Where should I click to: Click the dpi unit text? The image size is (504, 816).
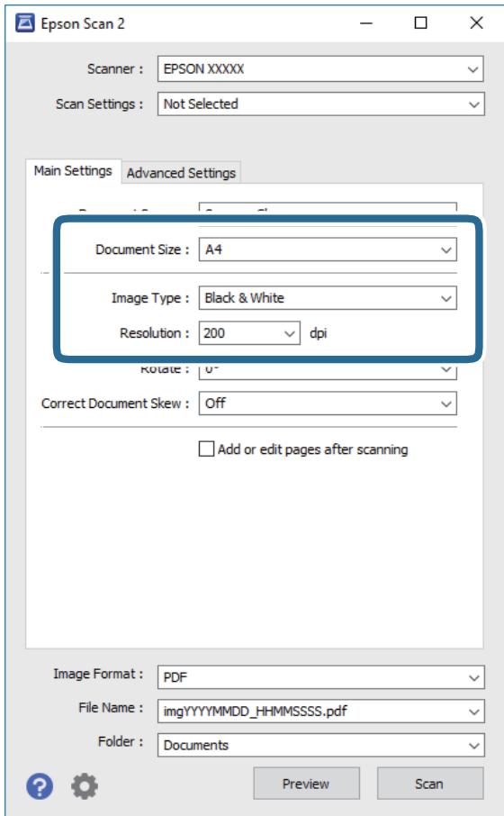pos(319,333)
